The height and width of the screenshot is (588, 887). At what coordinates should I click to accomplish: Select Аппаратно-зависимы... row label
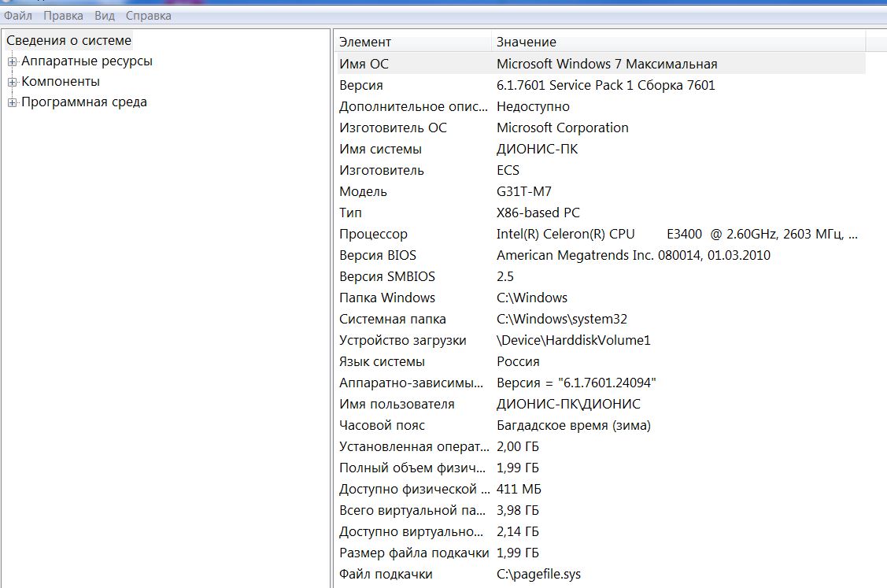412,383
